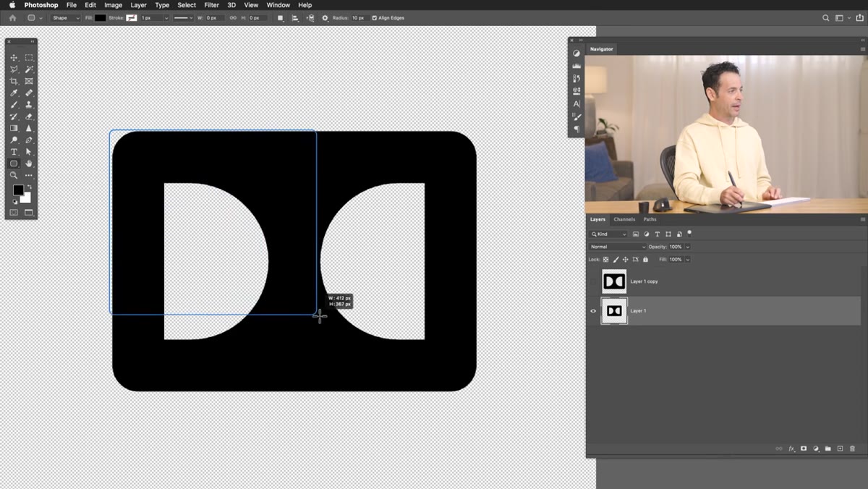This screenshot has width=868, height=489.
Task: Open shape gear settings
Action: 325,17
